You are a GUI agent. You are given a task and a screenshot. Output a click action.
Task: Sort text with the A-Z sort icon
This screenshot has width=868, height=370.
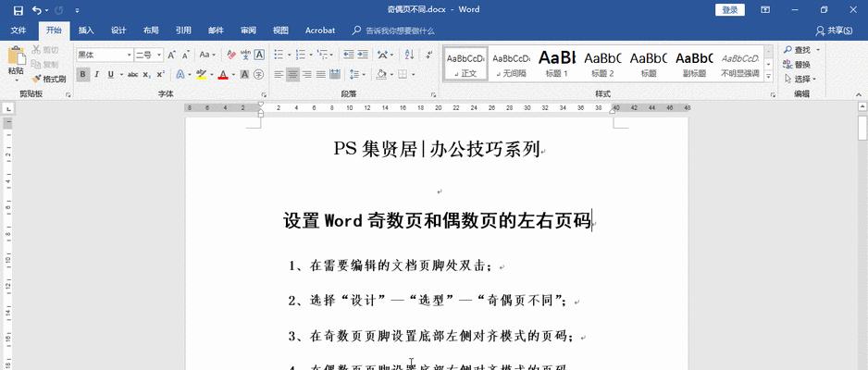point(409,55)
